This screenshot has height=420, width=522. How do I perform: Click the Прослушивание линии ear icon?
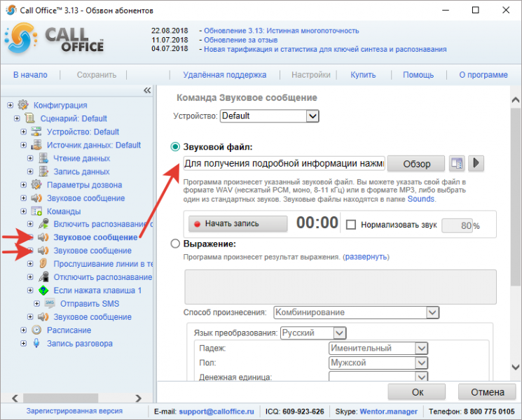43,263
